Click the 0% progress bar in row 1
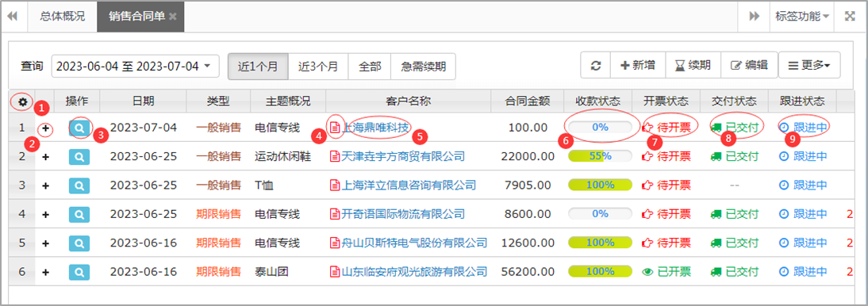Viewport: 868px width, 306px height. point(600,128)
